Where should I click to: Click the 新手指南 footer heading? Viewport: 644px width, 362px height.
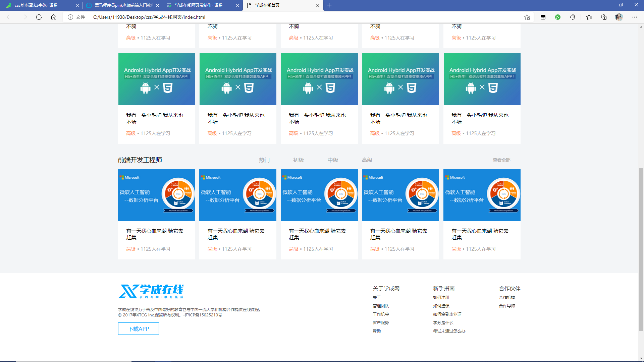pyautogui.click(x=444, y=289)
